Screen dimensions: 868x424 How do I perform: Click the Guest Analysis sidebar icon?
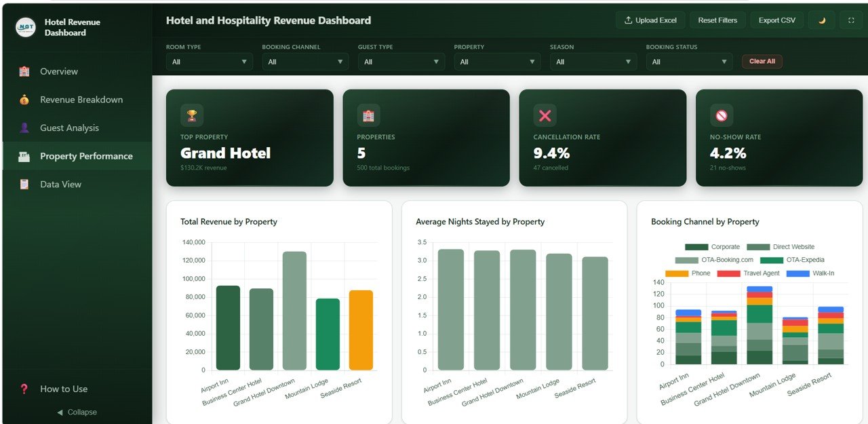tap(69, 128)
